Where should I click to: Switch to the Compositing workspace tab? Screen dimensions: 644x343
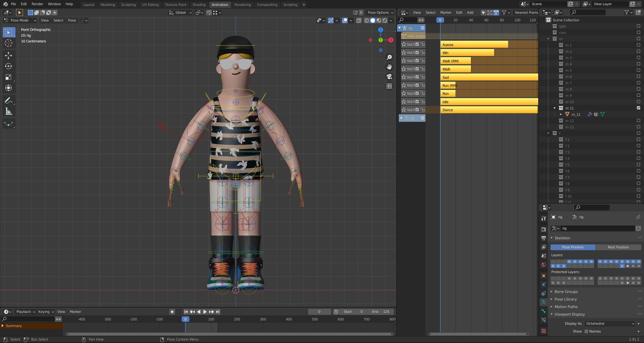coord(267,5)
